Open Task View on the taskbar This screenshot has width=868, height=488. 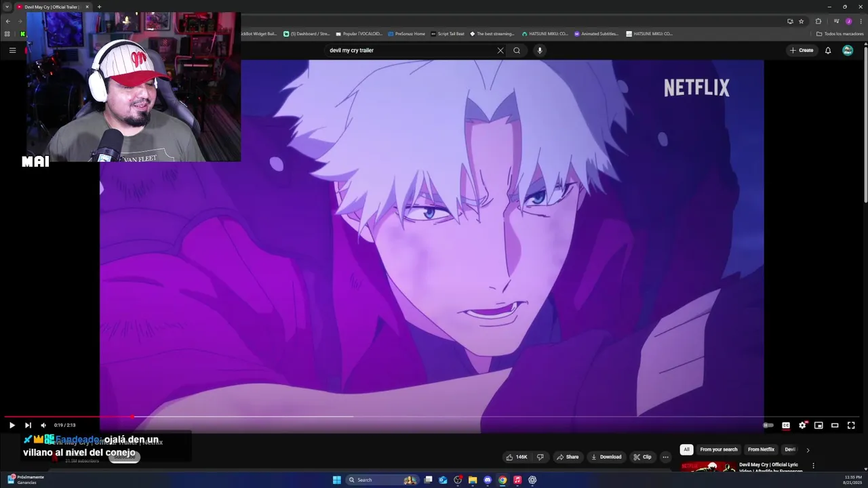pyautogui.click(x=428, y=480)
